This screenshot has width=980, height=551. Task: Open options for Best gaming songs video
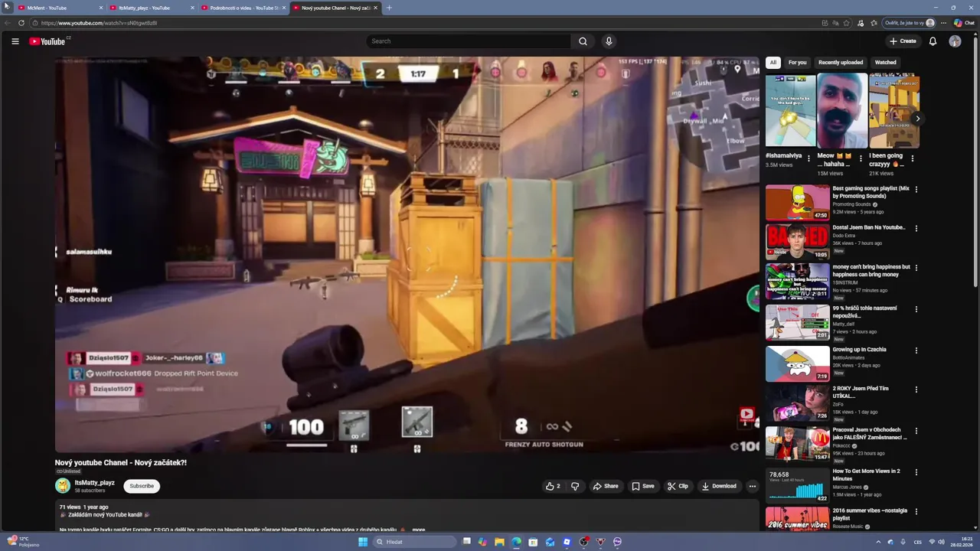coord(916,189)
